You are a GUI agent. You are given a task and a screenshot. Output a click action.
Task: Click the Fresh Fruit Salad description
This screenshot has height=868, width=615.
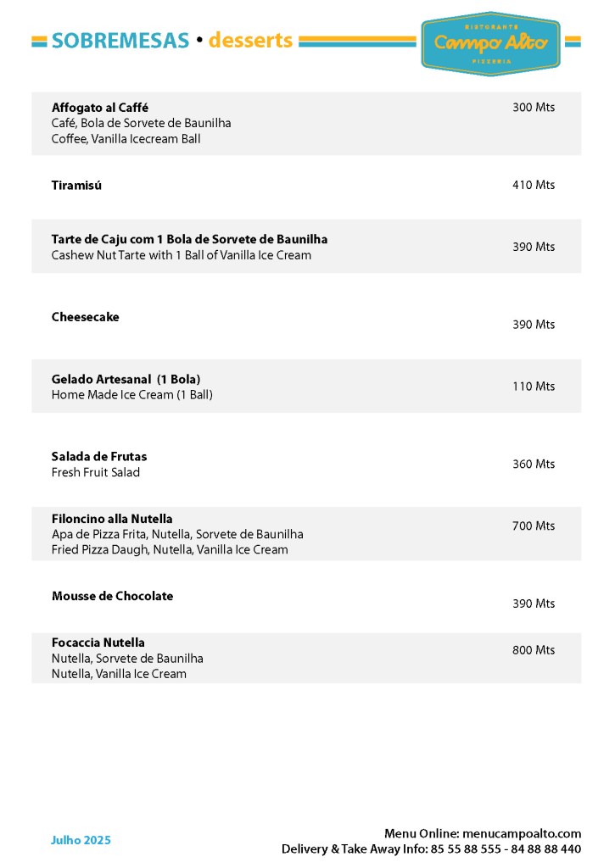click(x=96, y=472)
